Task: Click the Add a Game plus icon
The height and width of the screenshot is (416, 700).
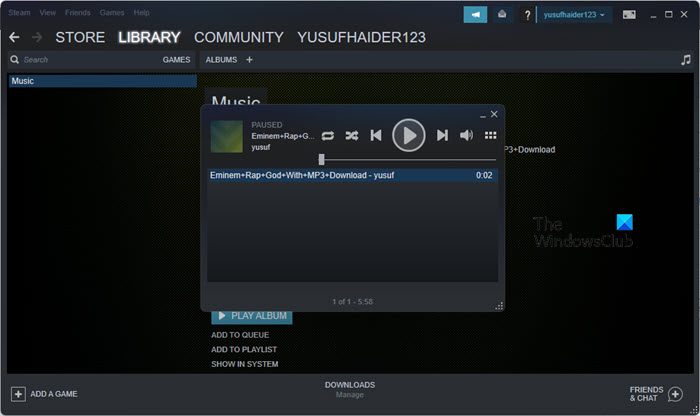Action: coord(18,394)
